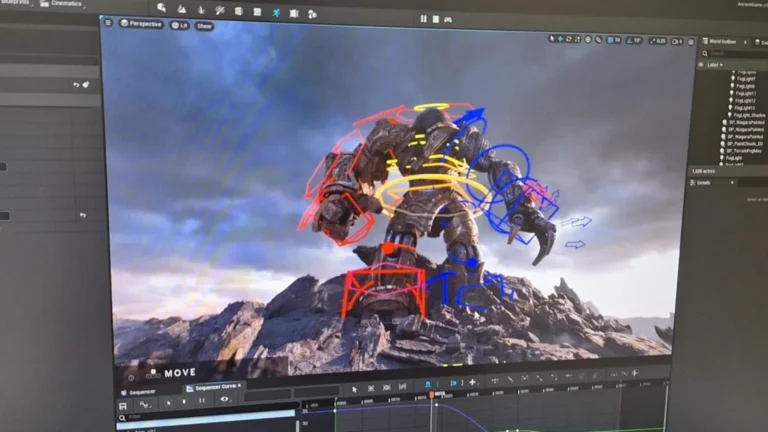
Task: Click the fit vertical icon in curve toolbar
Action: pyautogui.click(x=386, y=387)
